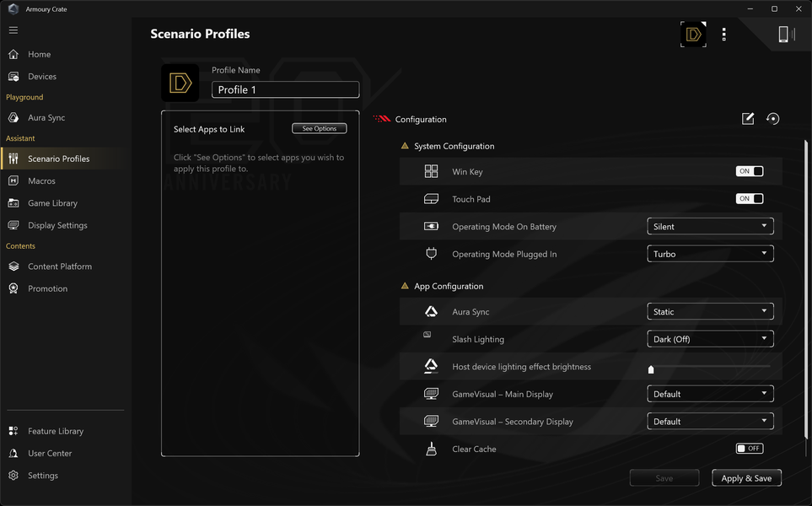
Task: Click the Slash Lighting small icon
Action: pyautogui.click(x=428, y=335)
